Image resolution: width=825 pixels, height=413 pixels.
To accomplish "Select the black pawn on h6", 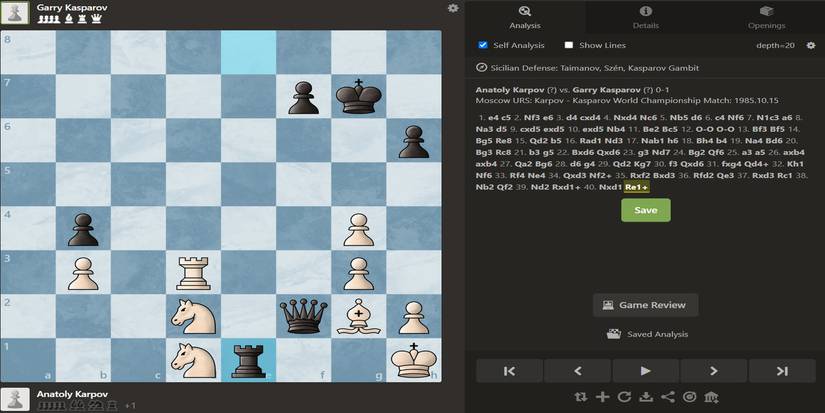I will point(414,140).
